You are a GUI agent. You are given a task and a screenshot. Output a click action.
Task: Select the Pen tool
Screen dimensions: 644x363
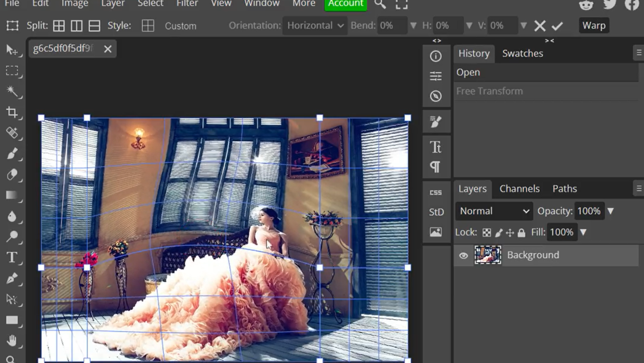point(12,278)
